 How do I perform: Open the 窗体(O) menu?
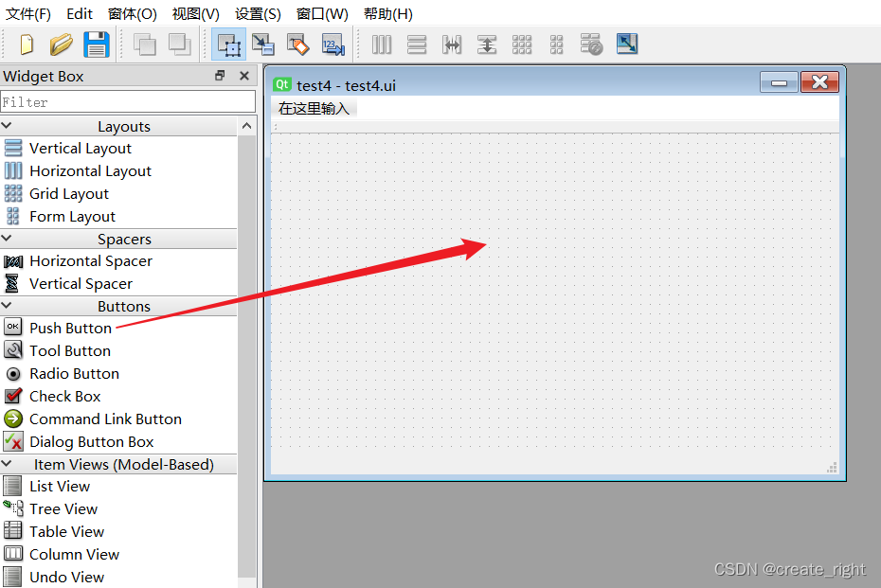[132, 13]
